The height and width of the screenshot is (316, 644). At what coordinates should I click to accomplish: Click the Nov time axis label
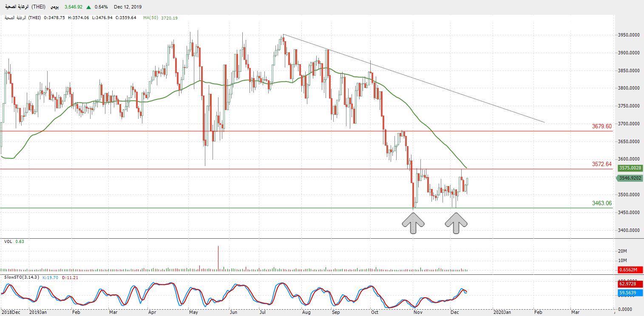click(x=418, y=312)
